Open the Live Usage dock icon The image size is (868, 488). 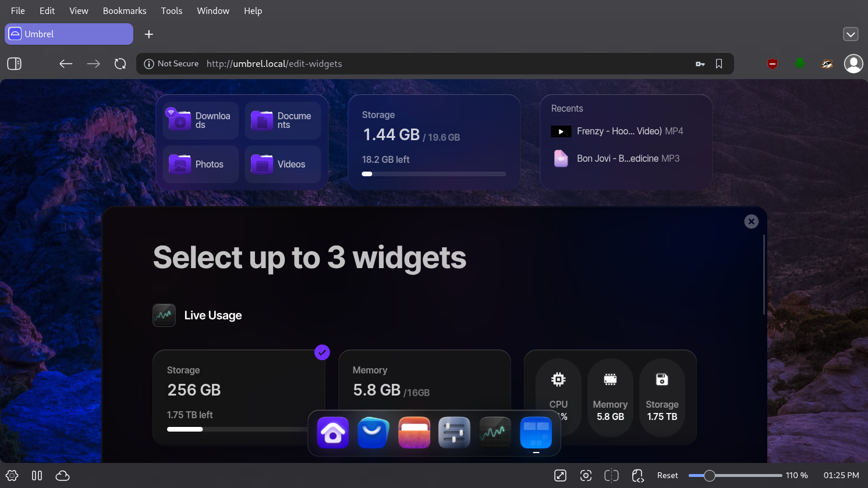495,433
